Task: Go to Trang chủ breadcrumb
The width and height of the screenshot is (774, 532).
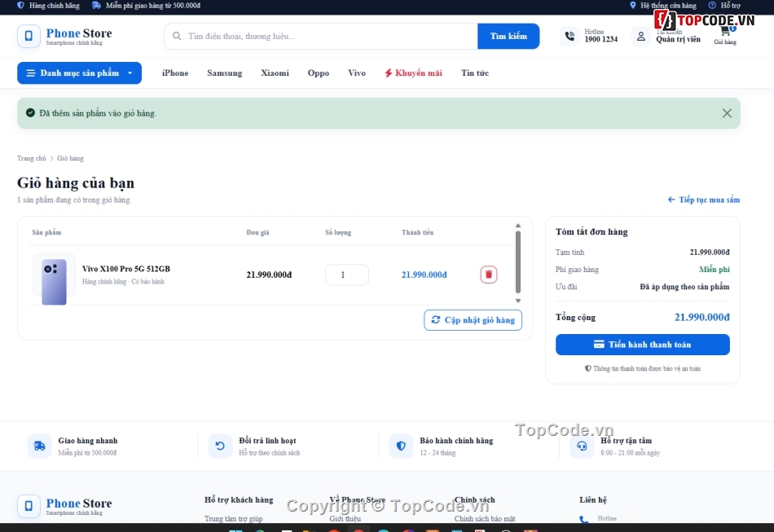Action: [32, 158]
